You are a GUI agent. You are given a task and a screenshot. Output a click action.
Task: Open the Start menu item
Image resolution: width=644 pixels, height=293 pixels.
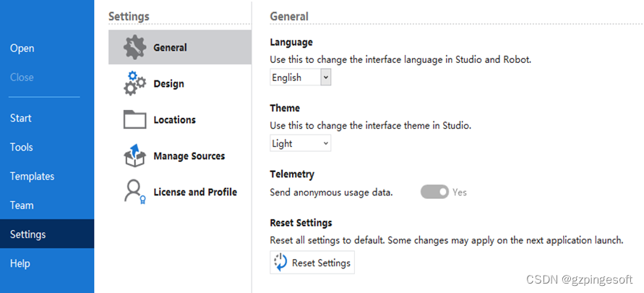tap(21, 118)
